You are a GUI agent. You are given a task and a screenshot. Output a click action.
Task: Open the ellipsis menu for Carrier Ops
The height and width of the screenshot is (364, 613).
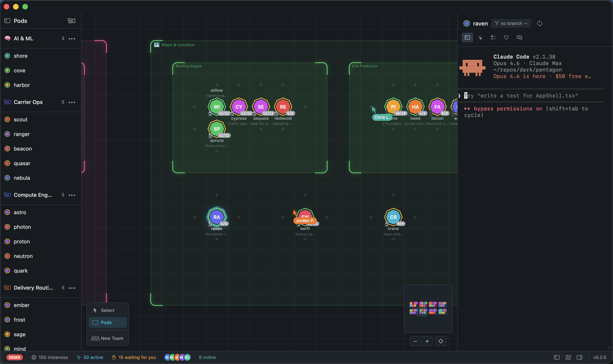tap(72, 102)
